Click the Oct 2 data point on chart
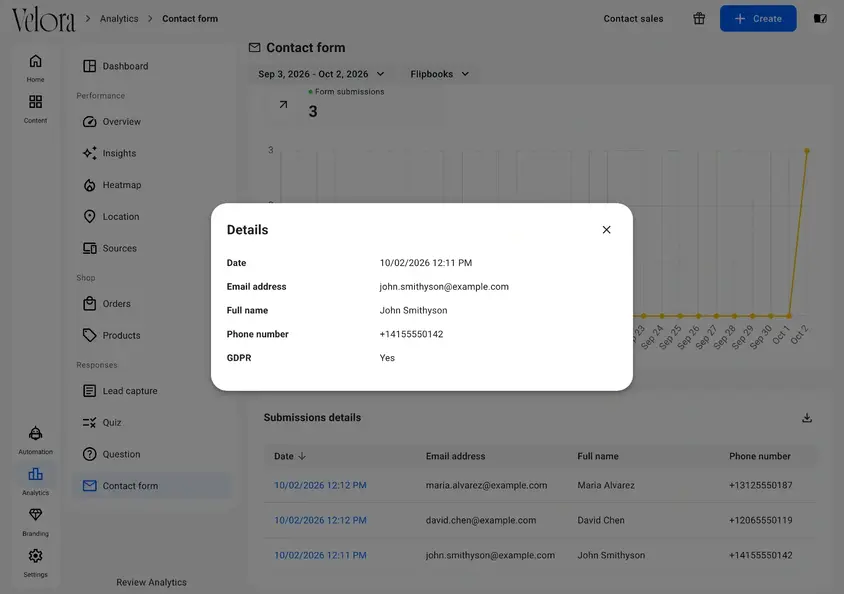Viewport: 844px width, 594px height. [x=806, y=151]
